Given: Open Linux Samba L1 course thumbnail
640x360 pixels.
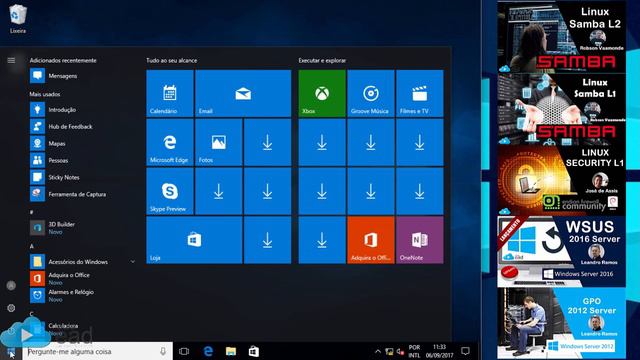Looking at the screenshot, I should [x=561, y=109].
